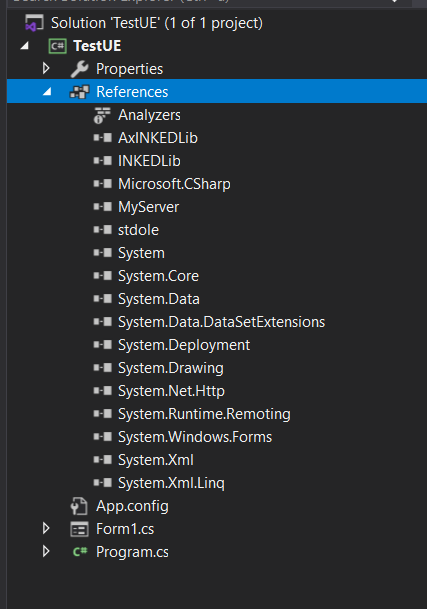
Task: Click the C# project icon for TestUE
Action: [x=57, y=46]
